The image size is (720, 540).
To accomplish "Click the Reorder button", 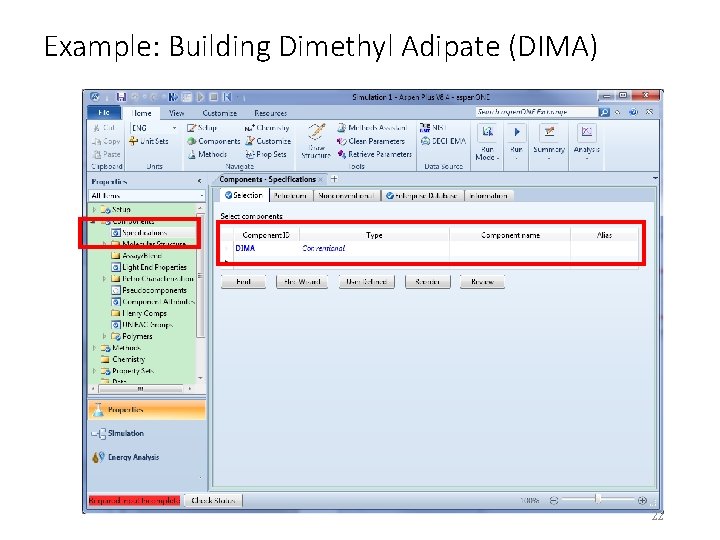I will tap(428, 281).
